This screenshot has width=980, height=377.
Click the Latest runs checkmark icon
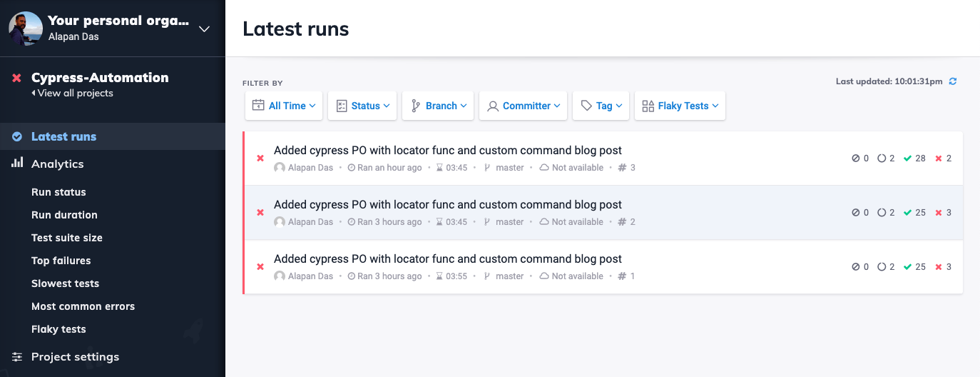(17, 136)
